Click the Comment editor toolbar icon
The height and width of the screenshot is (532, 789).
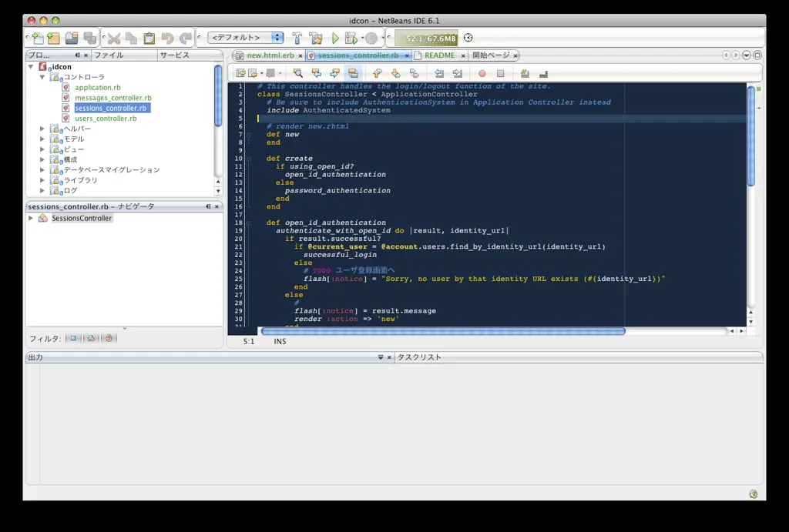(x=525, y=73)
